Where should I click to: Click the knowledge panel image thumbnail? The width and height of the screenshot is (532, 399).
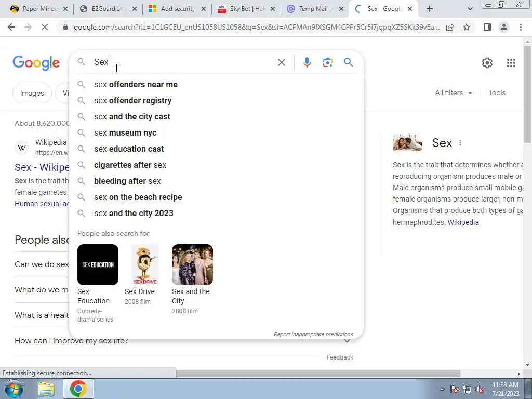click(407, 143)
